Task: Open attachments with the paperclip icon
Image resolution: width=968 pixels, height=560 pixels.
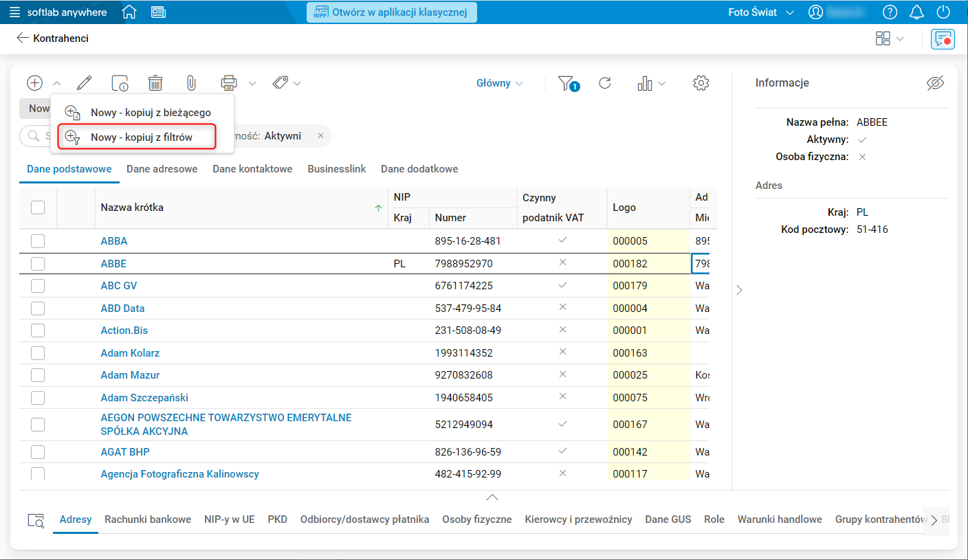Action: point(191,83)
